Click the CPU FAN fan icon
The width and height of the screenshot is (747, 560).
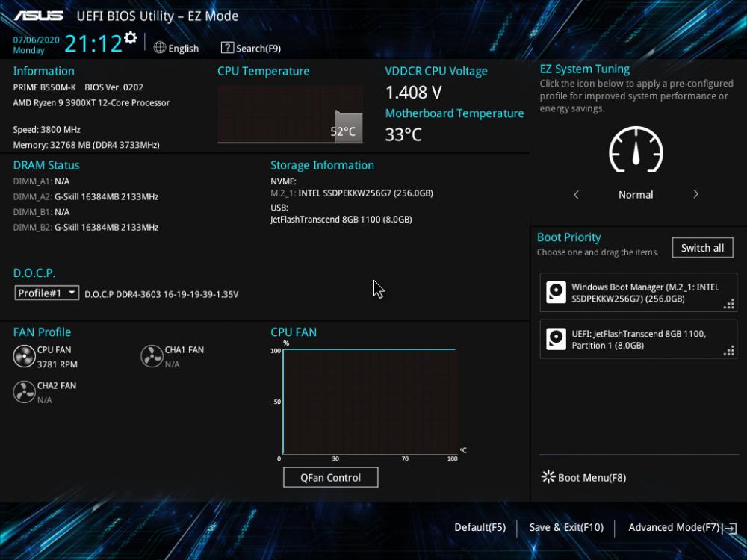tap(25, 356)
